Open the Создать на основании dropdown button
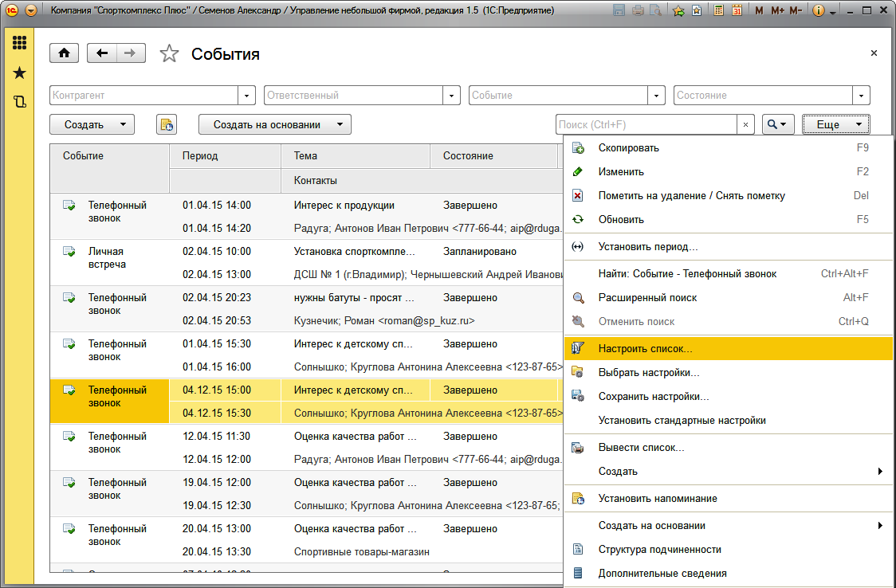896x588 pixels. click(274, 124)
